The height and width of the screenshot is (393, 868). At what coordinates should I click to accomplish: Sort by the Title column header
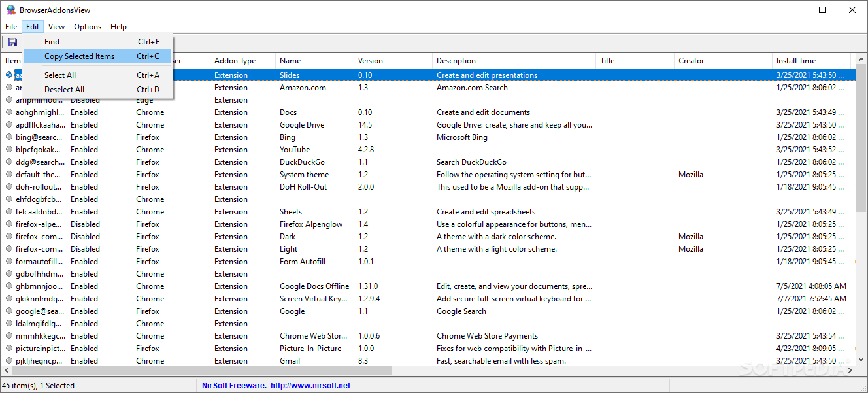click(635, 61)
